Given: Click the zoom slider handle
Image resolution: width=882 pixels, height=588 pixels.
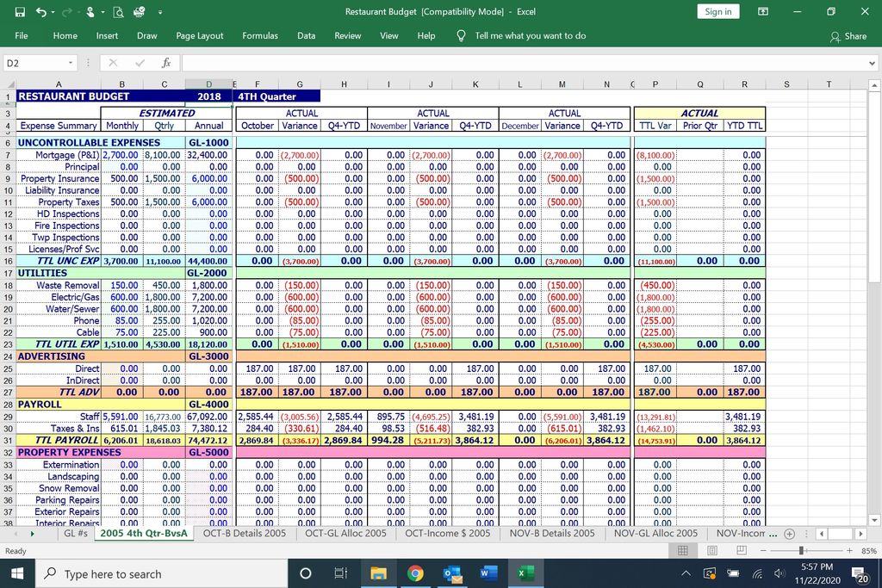Looking at the screenshot, I should pyautogui.click(x=801, y=551).
